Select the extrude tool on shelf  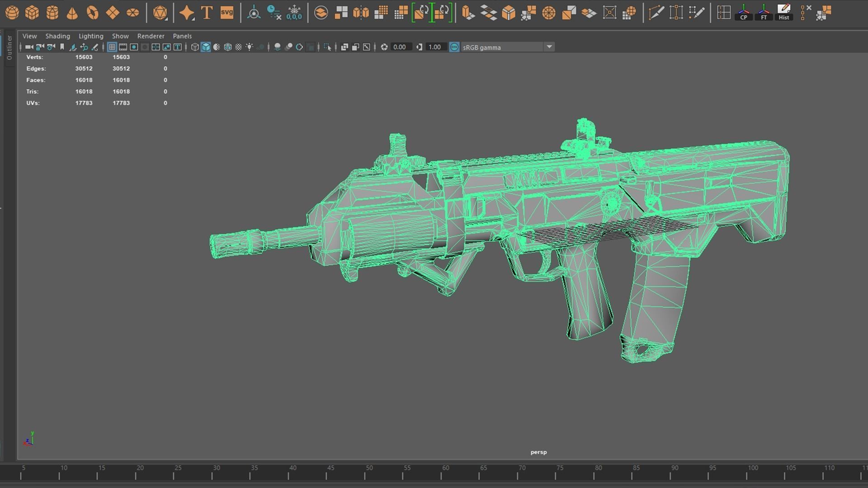pyautogui.click(x=468, y=13)
